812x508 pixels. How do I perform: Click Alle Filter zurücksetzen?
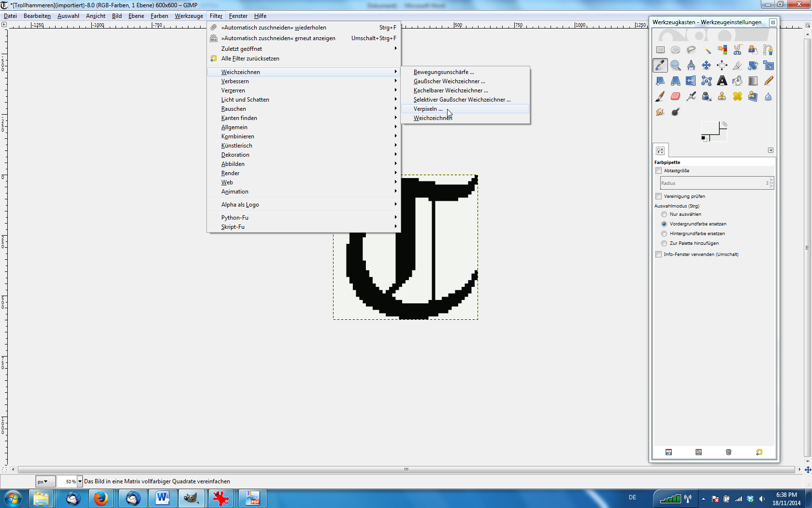coord(250,59)
